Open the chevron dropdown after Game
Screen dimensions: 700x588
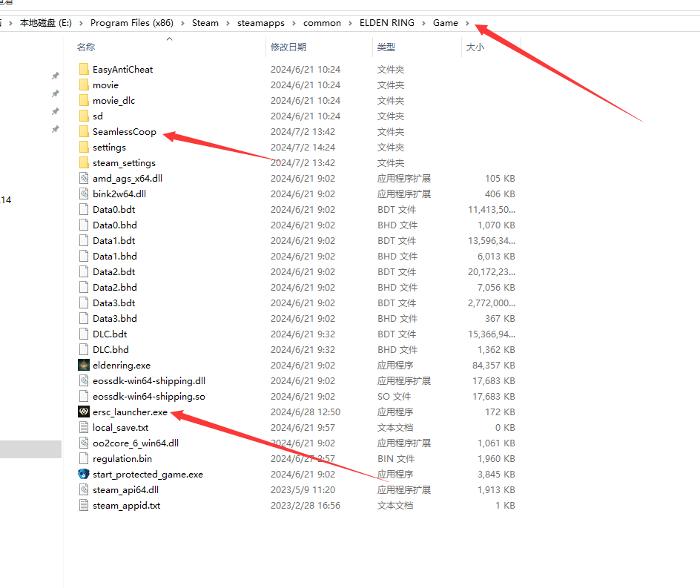point(467,23)
